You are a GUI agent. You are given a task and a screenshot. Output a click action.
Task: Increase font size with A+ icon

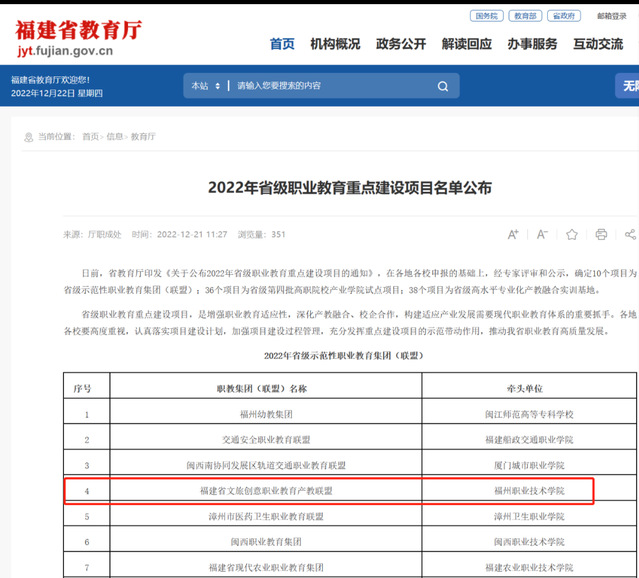[x=513, y=234]
